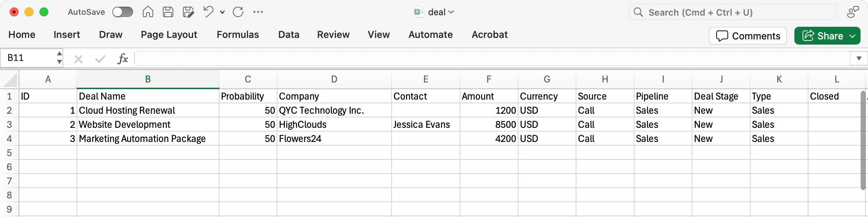Click the Name Box showing B11
The image size is (868, 217).
(x=28, y=58)
